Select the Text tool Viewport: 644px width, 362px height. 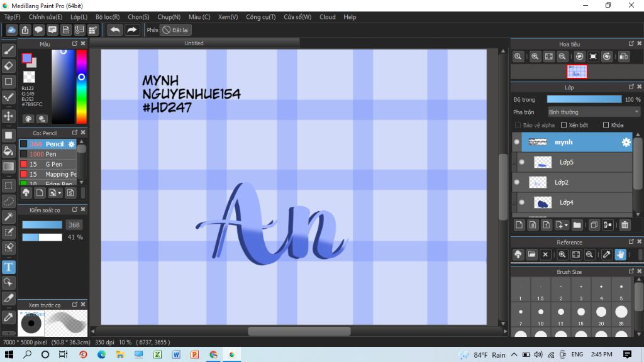(x=9, y=267)
